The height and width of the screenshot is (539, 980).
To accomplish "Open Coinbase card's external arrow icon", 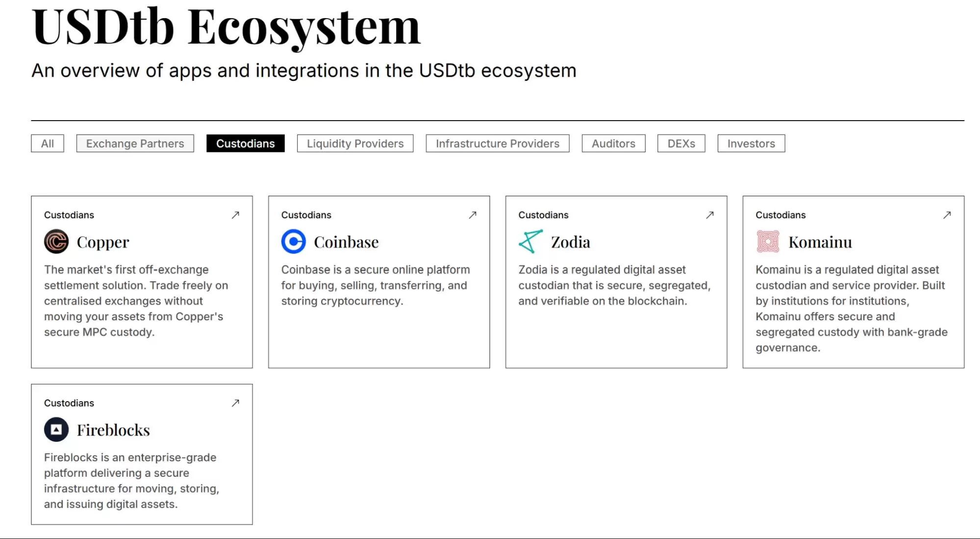I will coord(473,215).
